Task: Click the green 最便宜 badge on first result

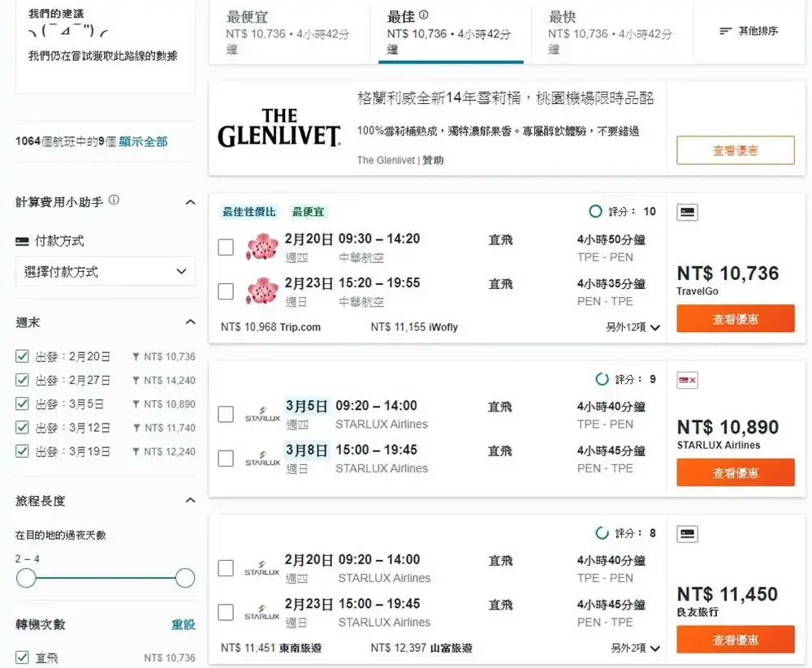Action: 308,212
